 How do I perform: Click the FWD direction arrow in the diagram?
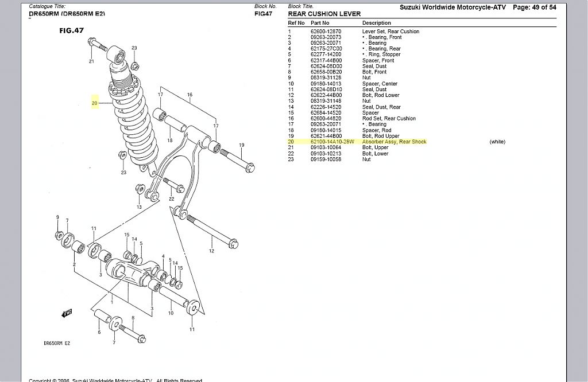click(x=67, y=314)
